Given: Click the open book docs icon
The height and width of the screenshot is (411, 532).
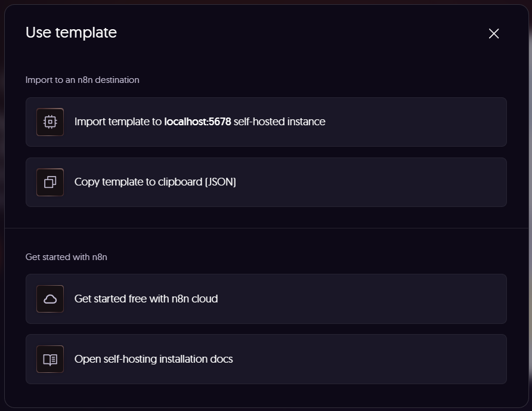Looking at the screenshot, I should click(50, 359).
